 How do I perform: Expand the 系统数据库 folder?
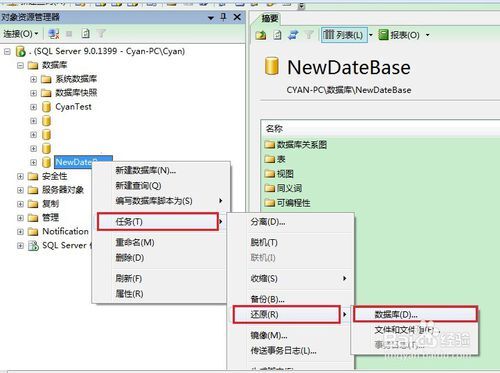33,79
